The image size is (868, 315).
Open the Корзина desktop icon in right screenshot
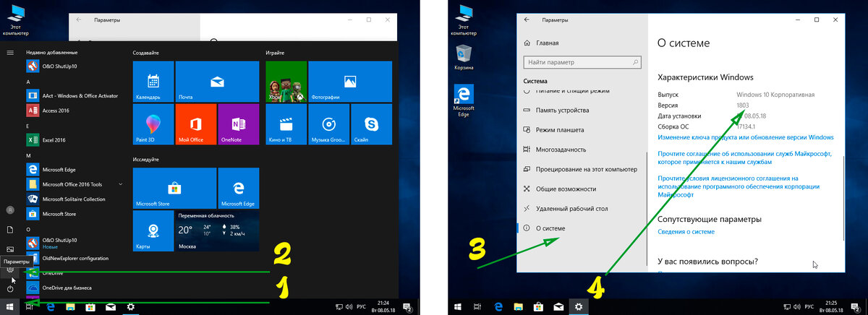pyautogui.click(x=464, y=56)
